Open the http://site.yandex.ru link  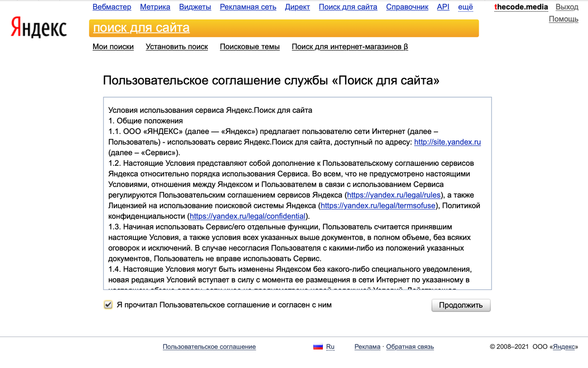447,142
